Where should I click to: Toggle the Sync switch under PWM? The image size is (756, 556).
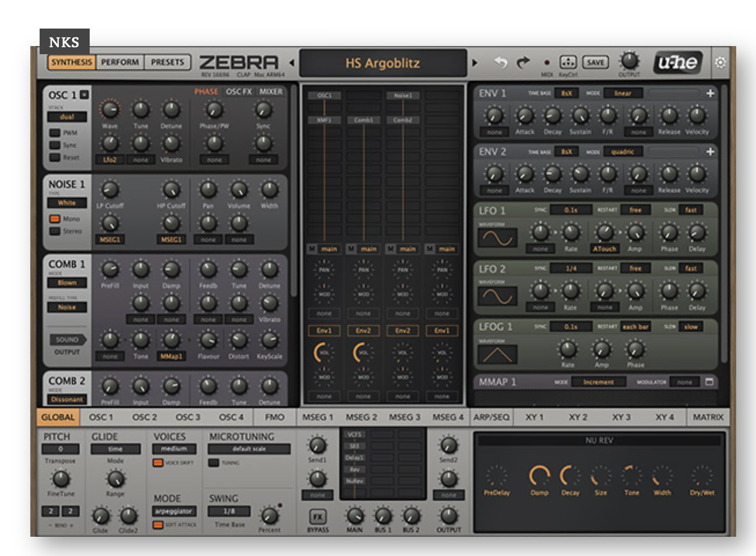(x=55, y=145)
